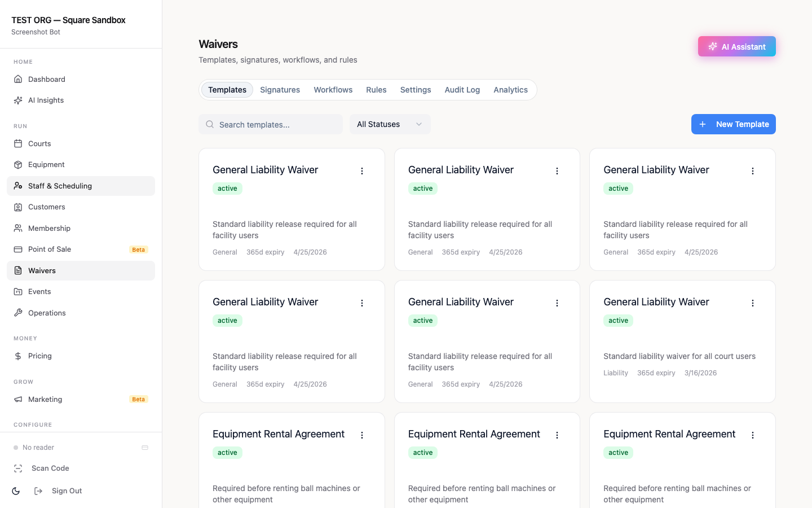Open the Rules tab
Screen dimensions: 812x508
376,90
